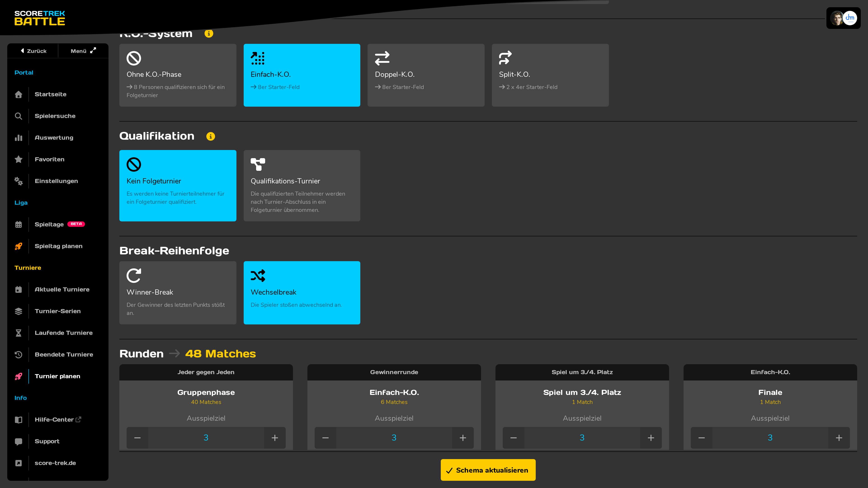
Task: Increase Spiel um 3./4. Platz Ausspielziel
Action: pyautogui.click(x=651, y=438)
